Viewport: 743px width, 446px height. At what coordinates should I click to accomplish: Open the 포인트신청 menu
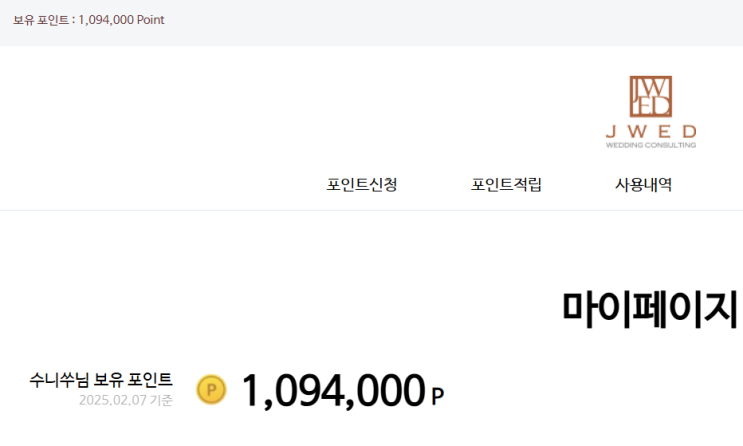(362, 185)
